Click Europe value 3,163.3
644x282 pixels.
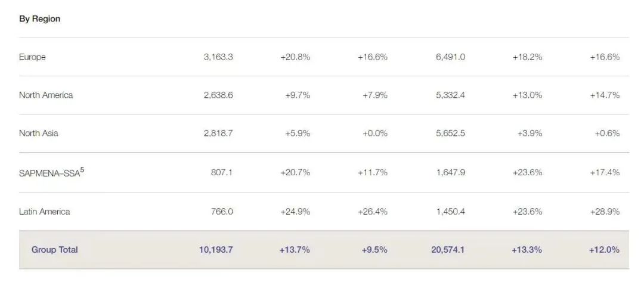coord(218,57)
